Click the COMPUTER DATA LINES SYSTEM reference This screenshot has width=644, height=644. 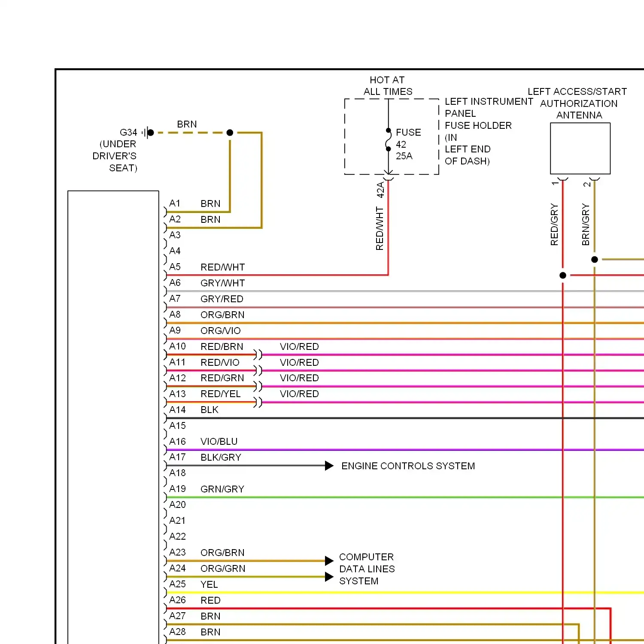[x=367, y=569]
